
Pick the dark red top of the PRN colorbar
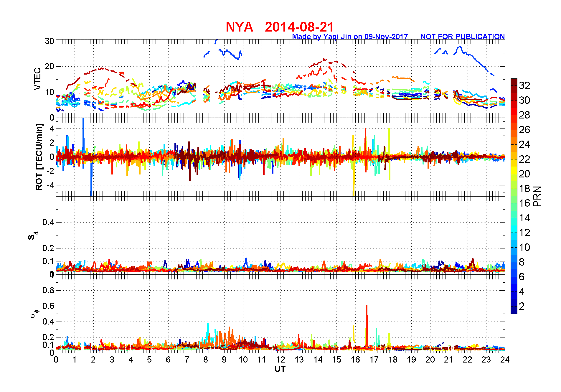pyautogui.click(x=514, y=82)
